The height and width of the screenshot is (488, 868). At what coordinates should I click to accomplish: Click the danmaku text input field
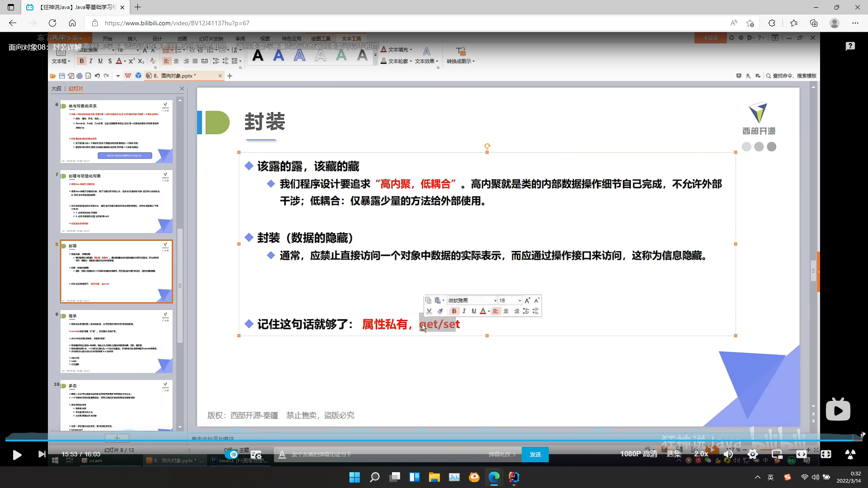pos(384,454)
